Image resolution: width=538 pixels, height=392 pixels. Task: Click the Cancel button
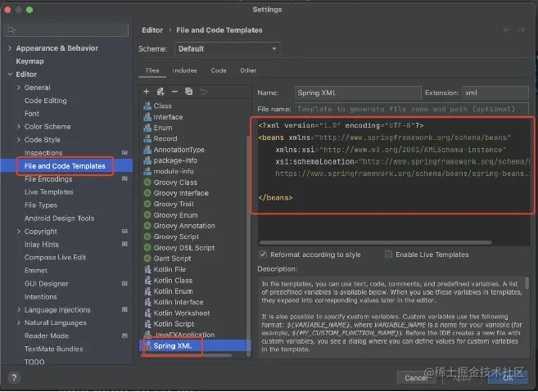tap(416, 377)
